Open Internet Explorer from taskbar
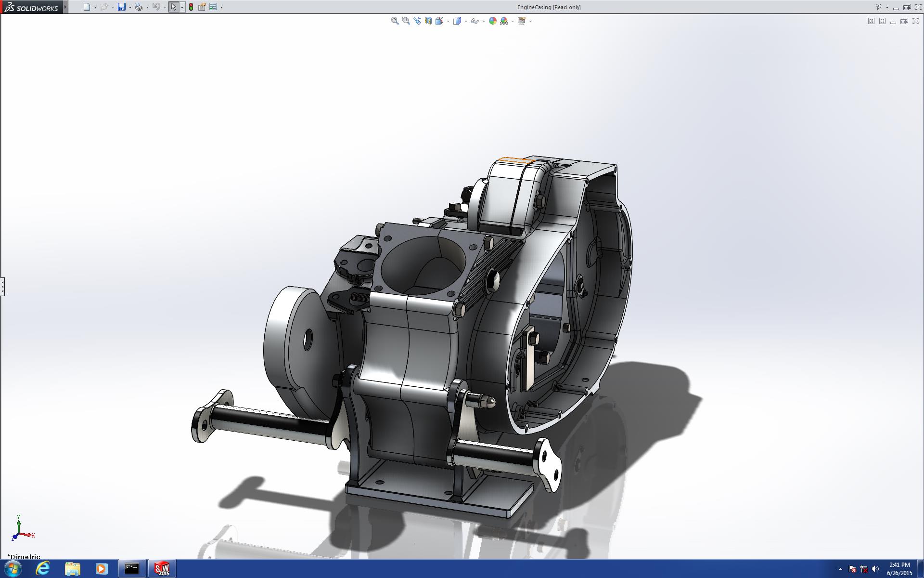This screenshot has width=924, height=578. pos(43,568)
